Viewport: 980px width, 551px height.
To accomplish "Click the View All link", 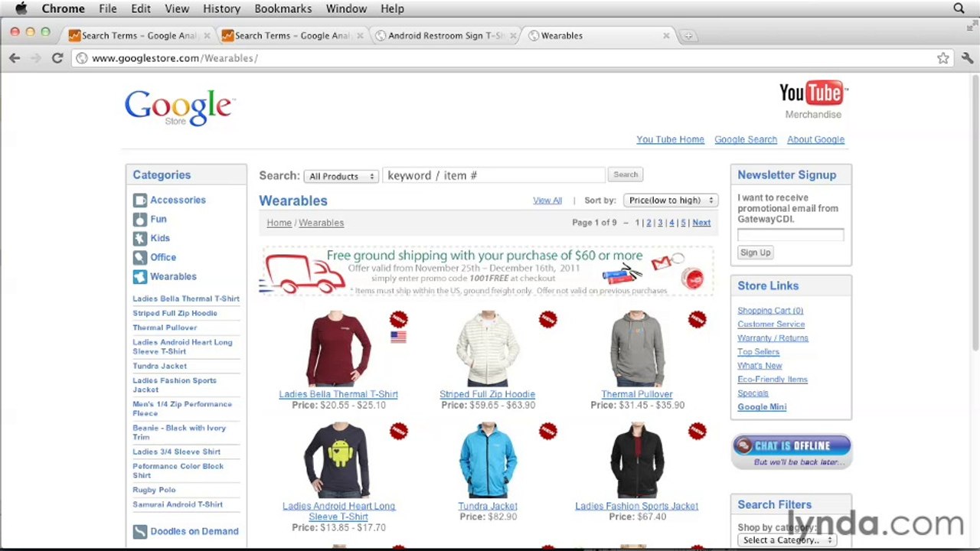I will [547, 201].
